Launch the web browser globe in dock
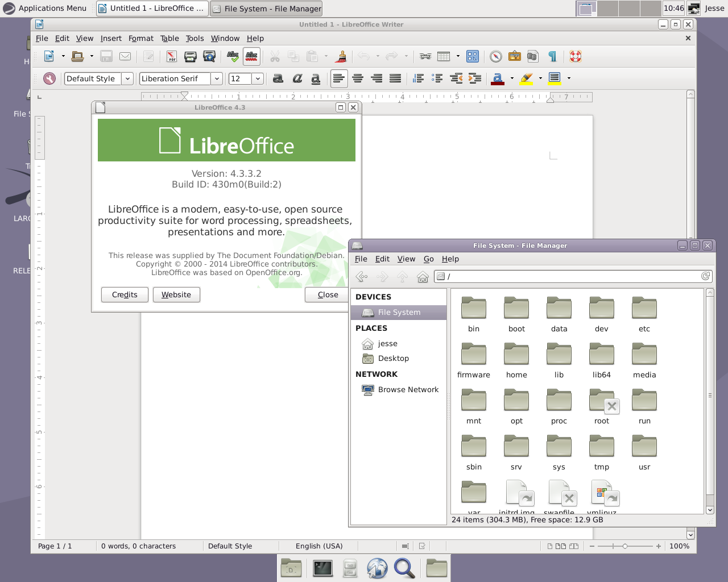This screenshot has height=582, width=728. [377, 568]
